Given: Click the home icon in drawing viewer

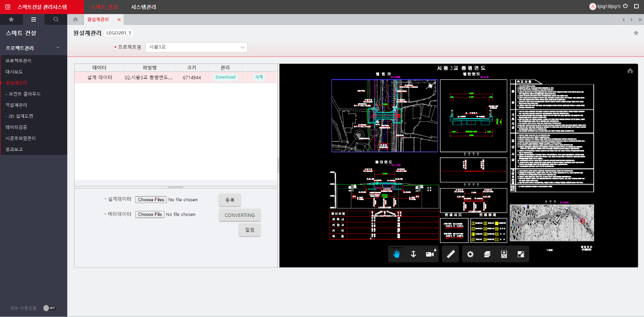Looking at the screenshot, I should 630,71.
